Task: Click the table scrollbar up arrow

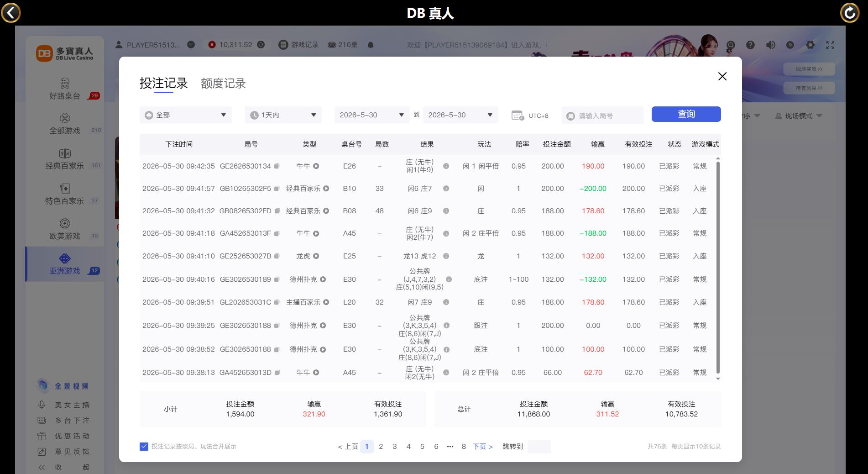Action: tap(718, 158)
